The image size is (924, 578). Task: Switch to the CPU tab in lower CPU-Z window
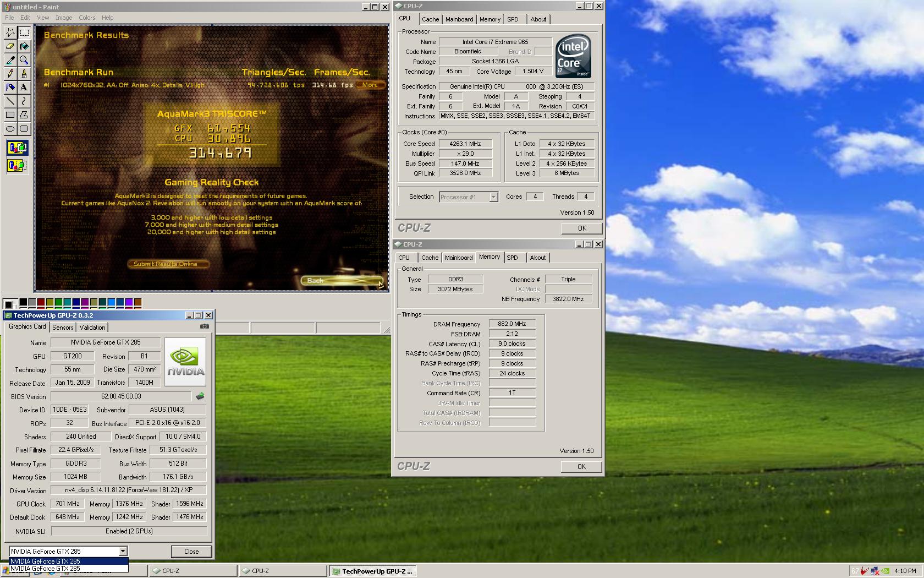tap(404, 258)
